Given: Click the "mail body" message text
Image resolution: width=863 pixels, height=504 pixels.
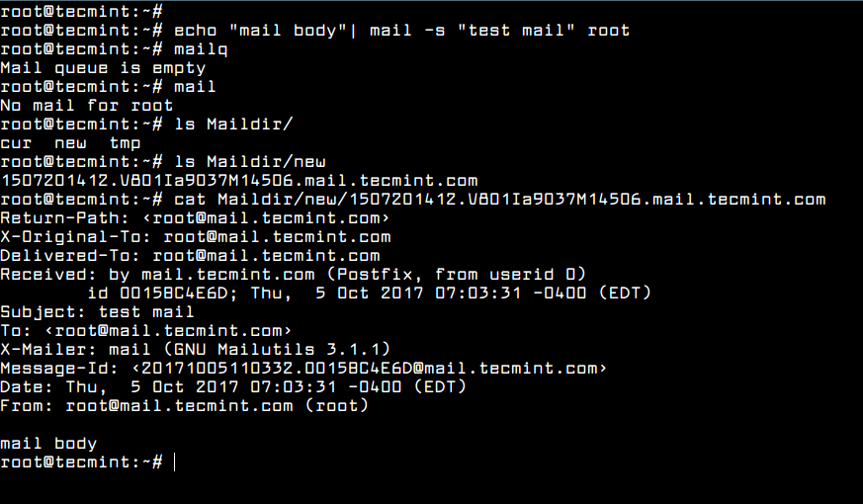Looking at the screenshot, I should 48,444.
